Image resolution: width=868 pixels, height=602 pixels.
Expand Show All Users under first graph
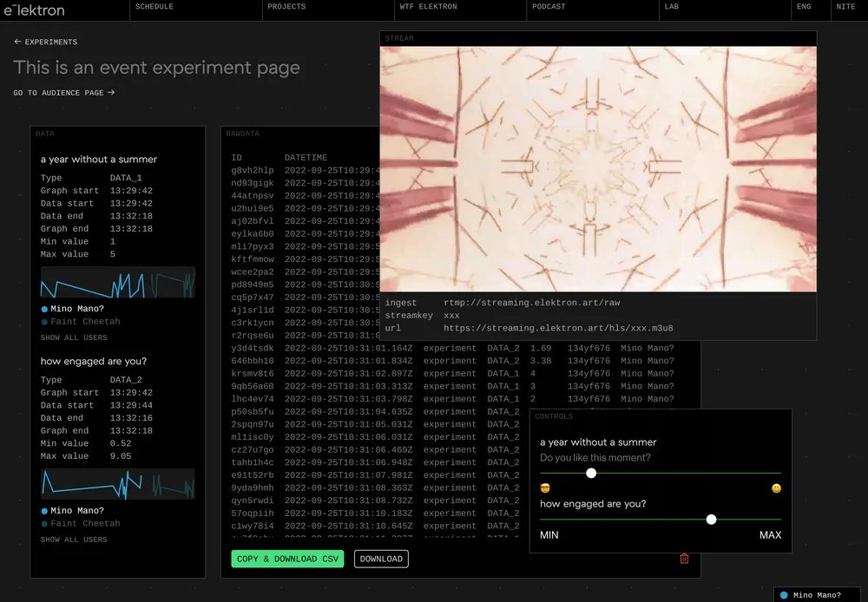tap(74, 337)
